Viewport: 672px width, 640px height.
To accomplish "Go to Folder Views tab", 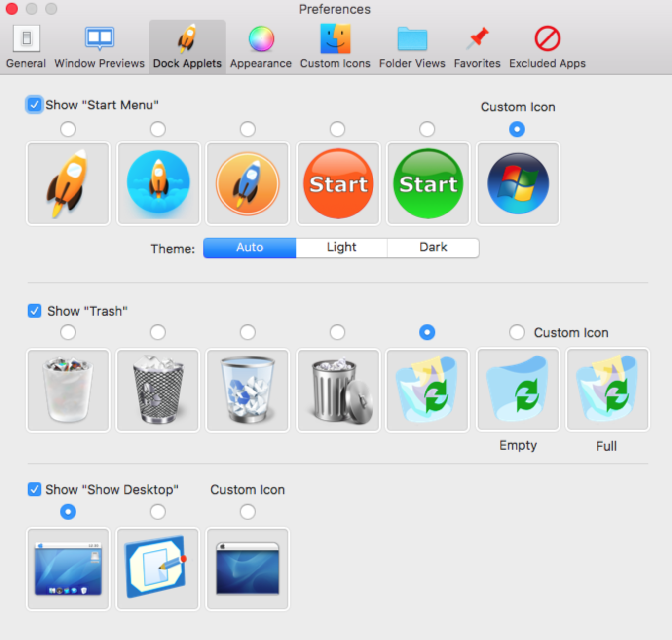I will [412, 47].
